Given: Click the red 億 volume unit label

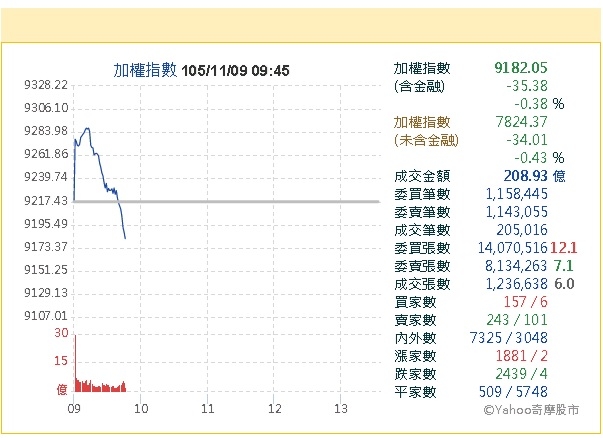Looking at the screenshot, I should 62,389.
